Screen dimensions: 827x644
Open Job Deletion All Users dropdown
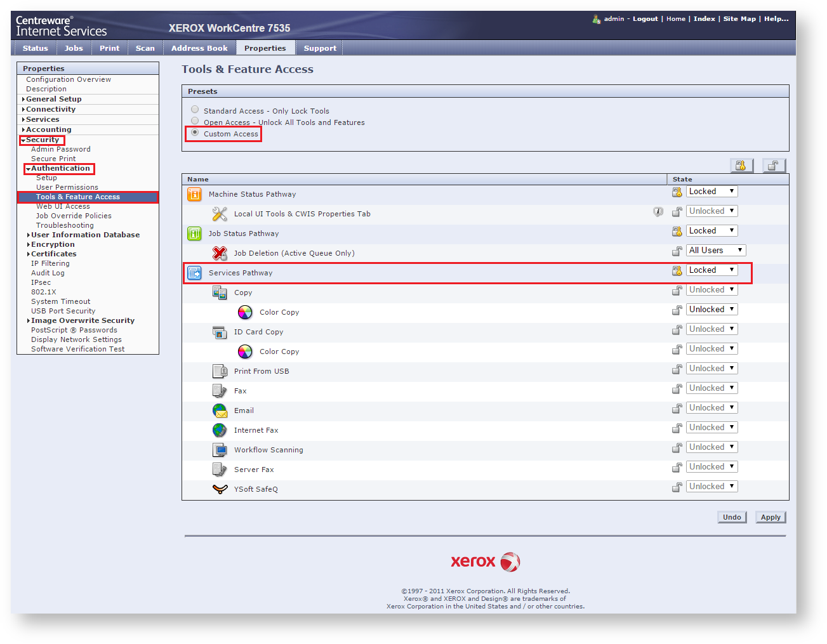point(716,250)
